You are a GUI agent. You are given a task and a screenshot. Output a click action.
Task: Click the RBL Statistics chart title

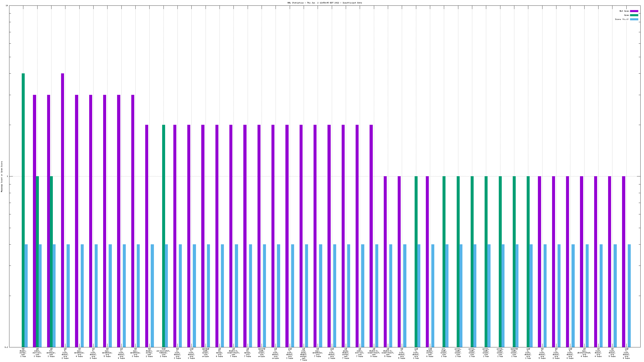point(324,3)
